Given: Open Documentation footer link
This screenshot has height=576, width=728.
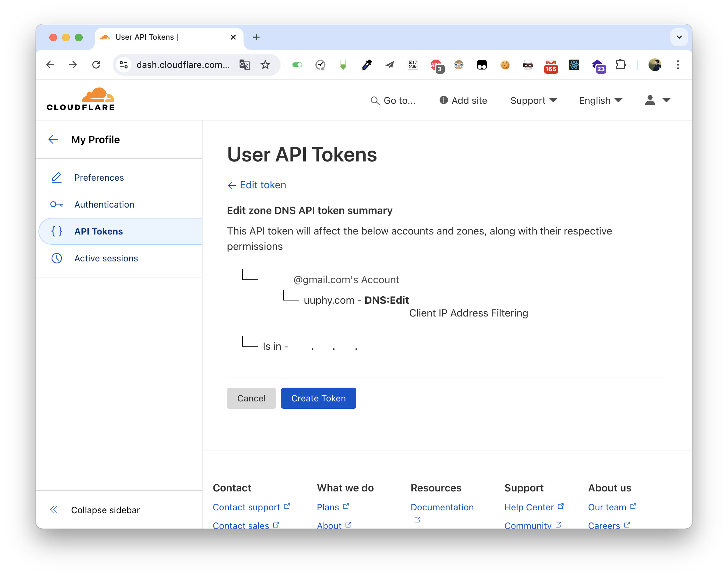Looking at the screenshot, I should click(442, 507).
